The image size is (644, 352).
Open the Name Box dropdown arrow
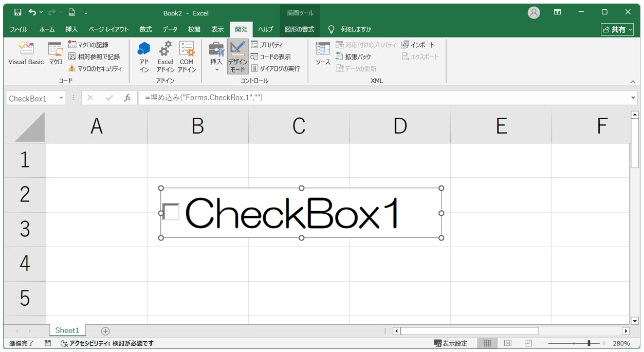tap(62, 98)
